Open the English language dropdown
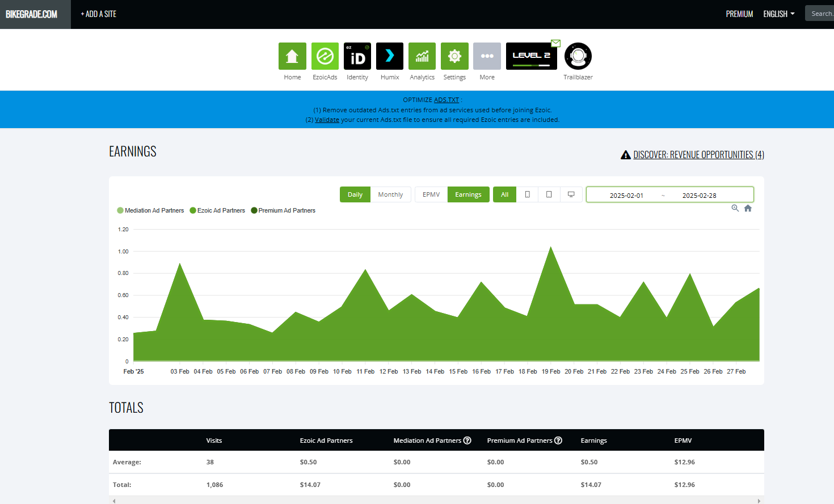834x504 pixels. (779, 14)
